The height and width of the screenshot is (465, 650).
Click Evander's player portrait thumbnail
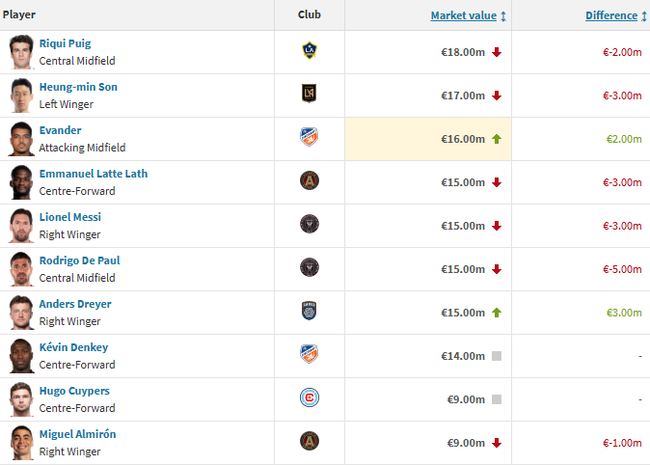[x=20, y=138]
